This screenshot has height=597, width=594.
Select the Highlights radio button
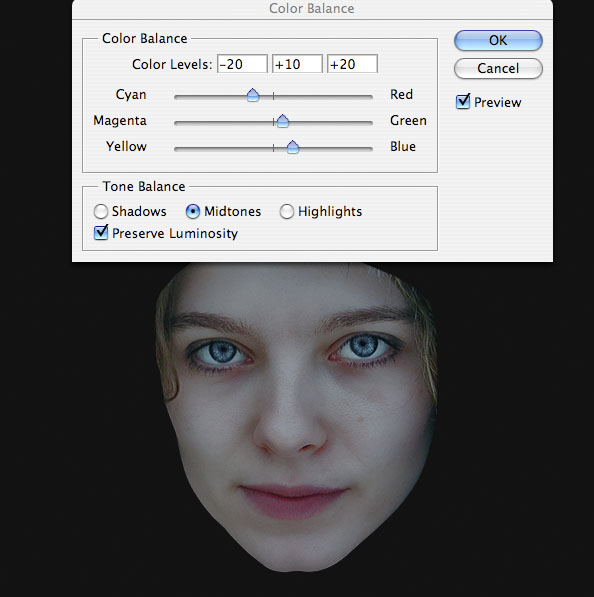[x=287, y=211]
